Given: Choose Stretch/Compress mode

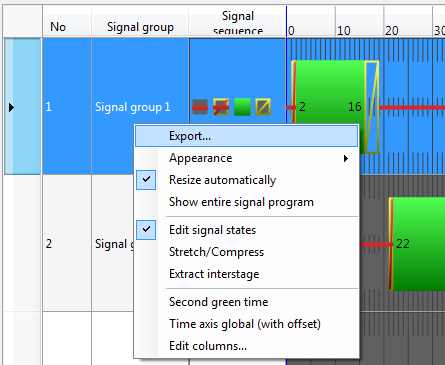Looking at the screenshot, I should pyautogui.click(x=216, y=252).
